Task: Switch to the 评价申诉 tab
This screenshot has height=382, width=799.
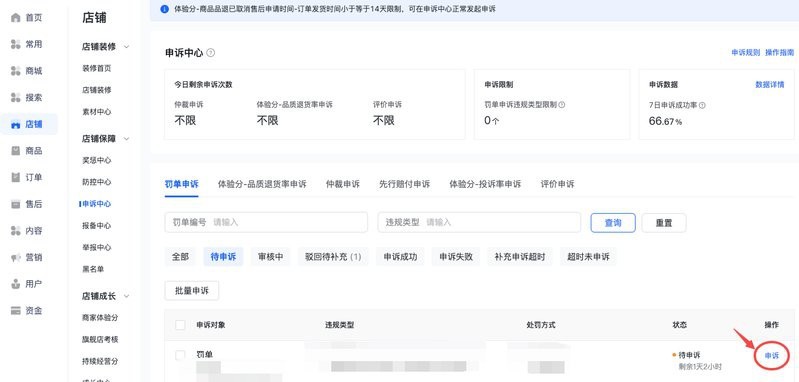Action: click(557, 184)
